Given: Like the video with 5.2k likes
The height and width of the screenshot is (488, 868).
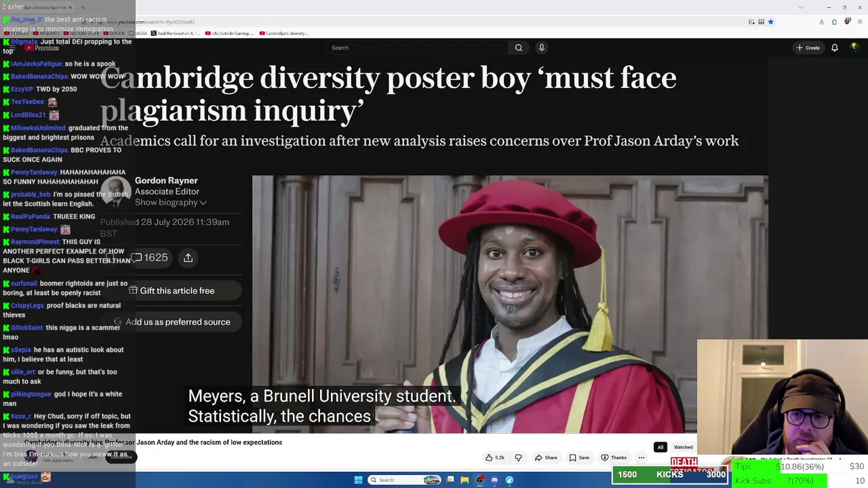Looking at the screenshot, I should click(495, 457).
